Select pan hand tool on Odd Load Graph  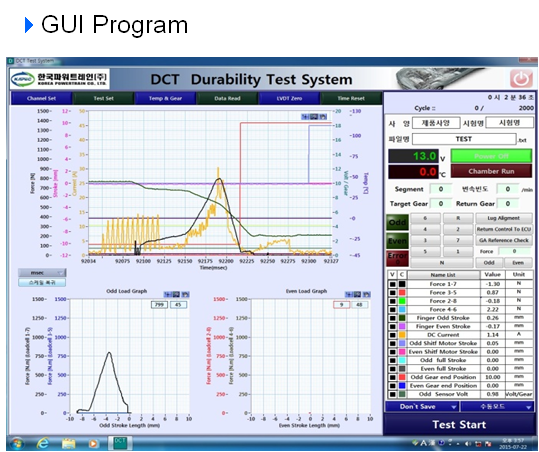pyautogui.click(x=185, y=295)
